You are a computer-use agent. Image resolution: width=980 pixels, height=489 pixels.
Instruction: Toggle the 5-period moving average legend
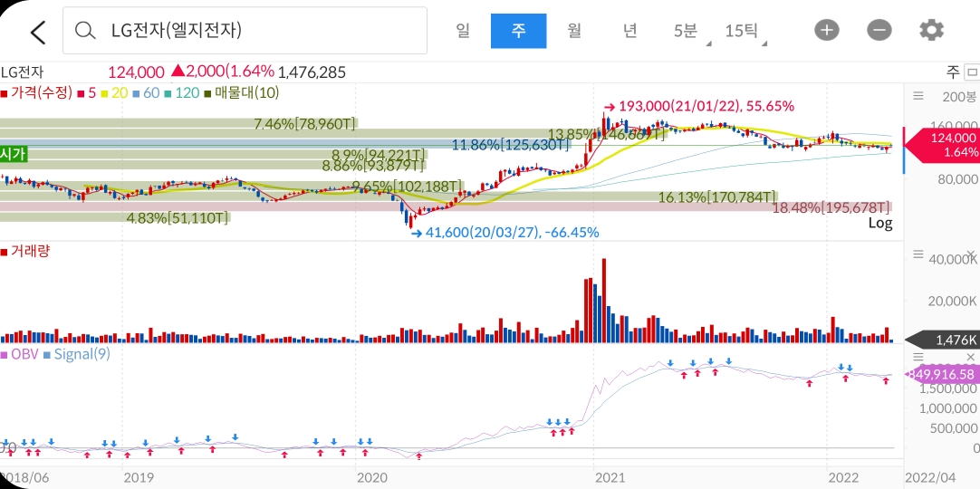point(86,93)
